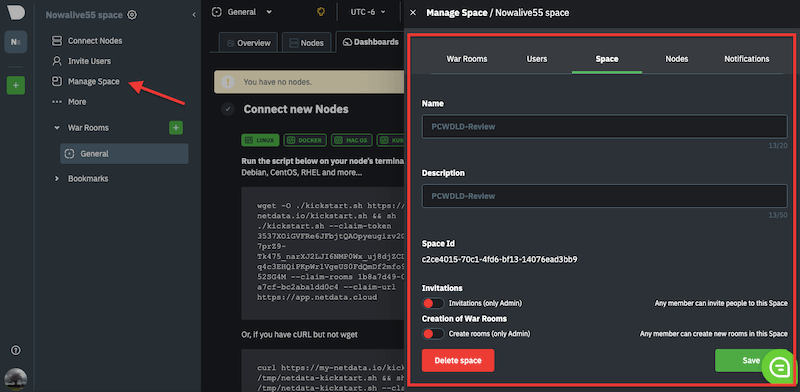Save the space settings
The width and height of the screenshot is (800, 392).
[x=751, y=360]
